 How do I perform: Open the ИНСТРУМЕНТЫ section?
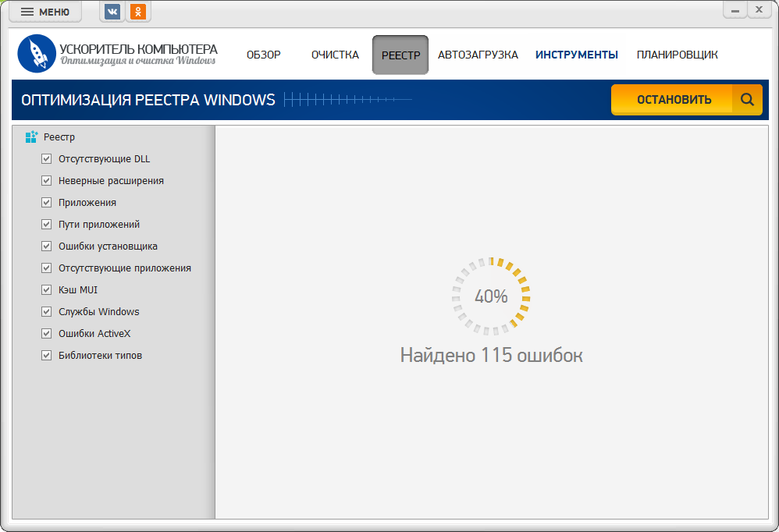(x=576, y=55)
